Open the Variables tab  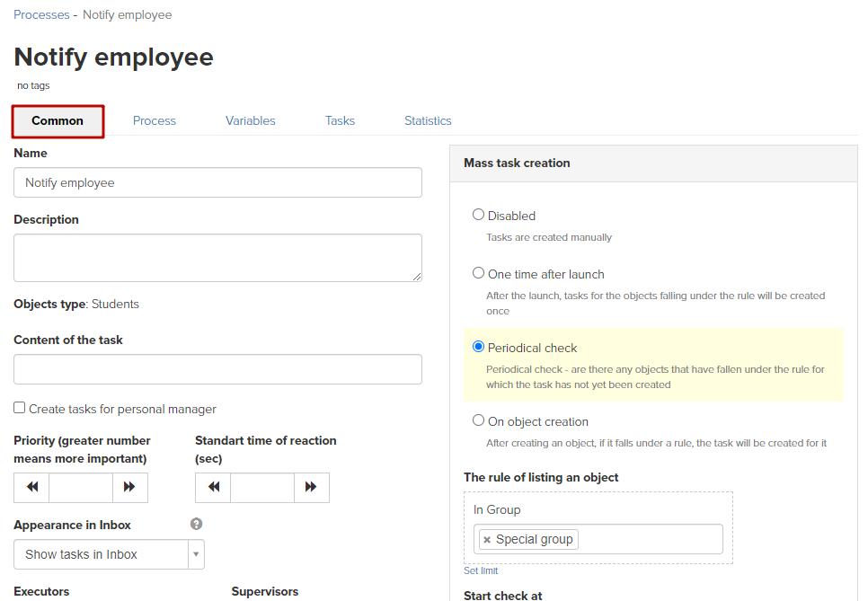(250, 120)
